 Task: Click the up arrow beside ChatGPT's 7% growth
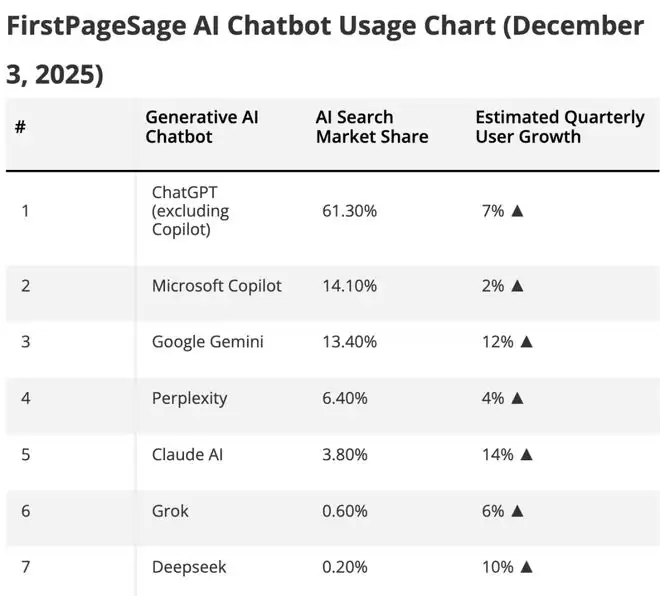[x=517, y=211]
